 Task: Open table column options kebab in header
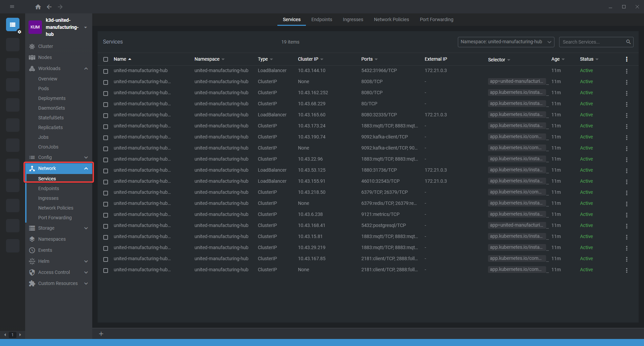point(627,59)
